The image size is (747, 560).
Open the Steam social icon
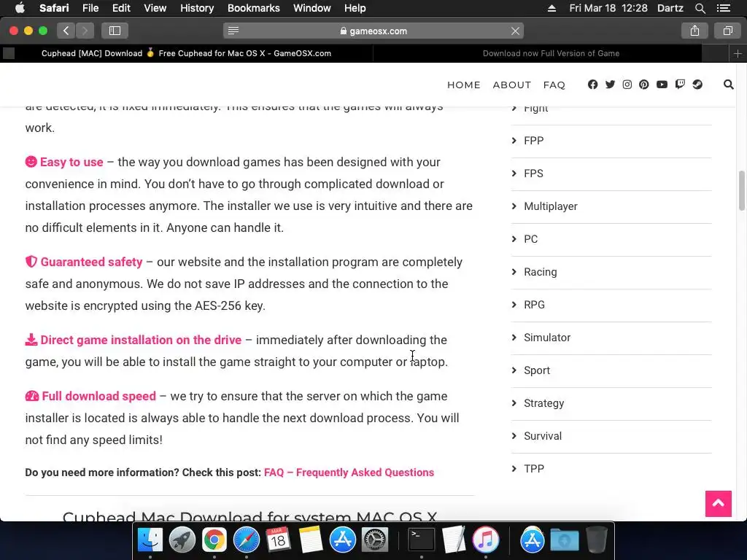(x=697, y=85)
